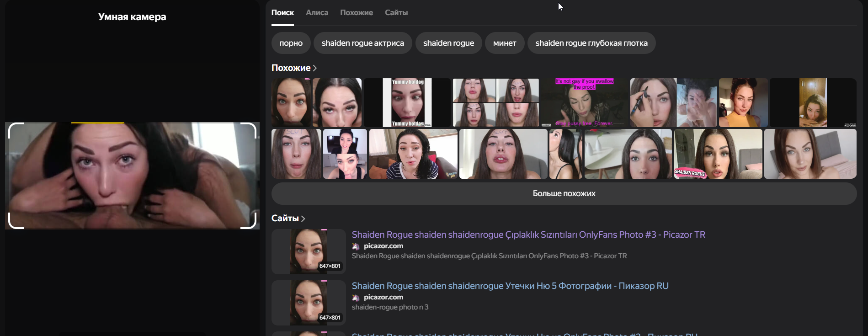Open the thumbnail beside the Пиказор RU result
Image resolution: width=868 pixels, height=336 pixels.
point(309,303)
